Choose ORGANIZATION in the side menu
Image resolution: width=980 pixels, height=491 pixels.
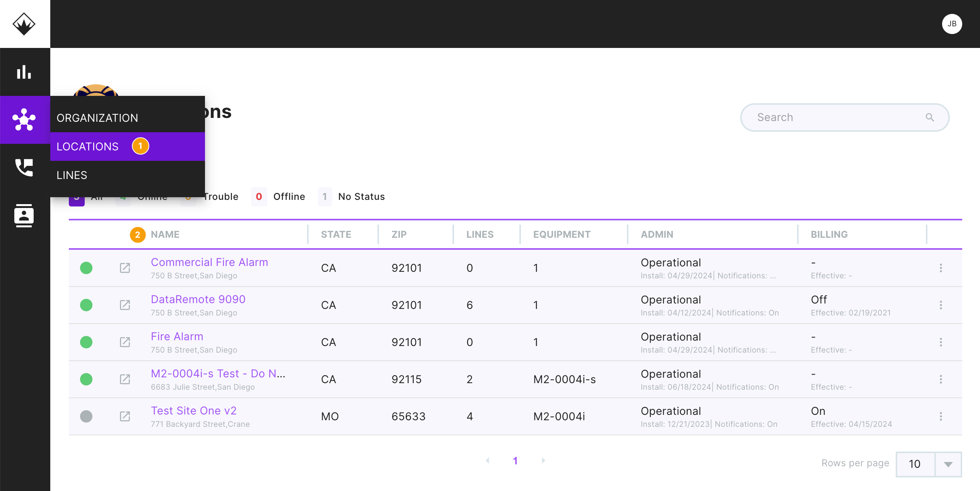[x=97, y=118]
